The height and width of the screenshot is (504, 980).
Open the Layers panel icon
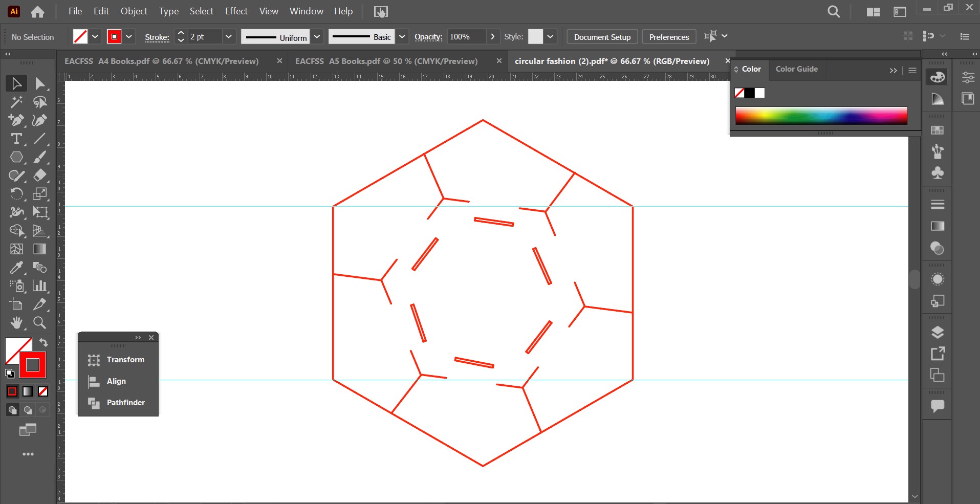pyautogui.click(x=938, y=333)
